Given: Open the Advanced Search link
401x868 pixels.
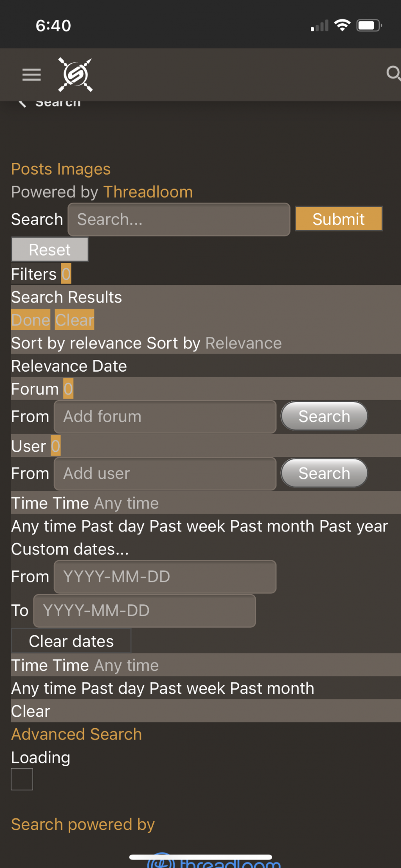Looking at the screenshot, I should click(77, 734).
